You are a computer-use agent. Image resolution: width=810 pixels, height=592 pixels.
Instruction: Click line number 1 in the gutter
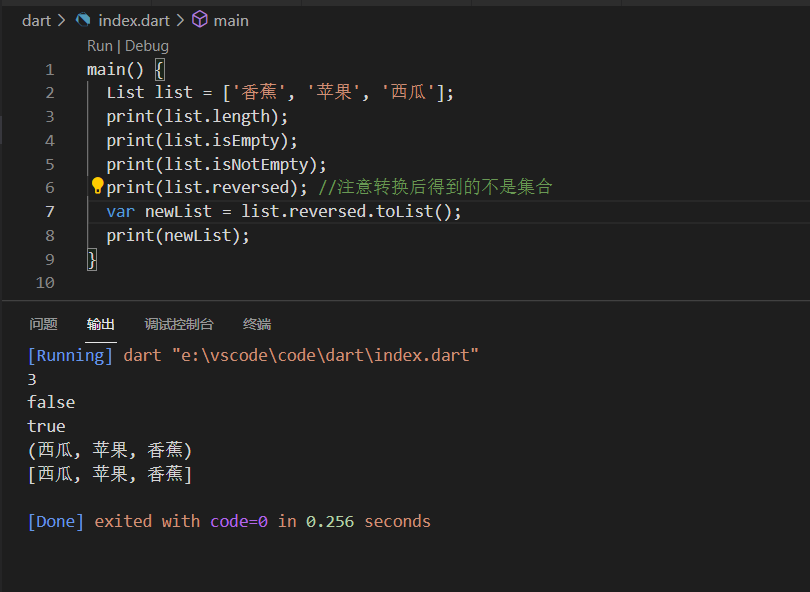pos(50,70)
